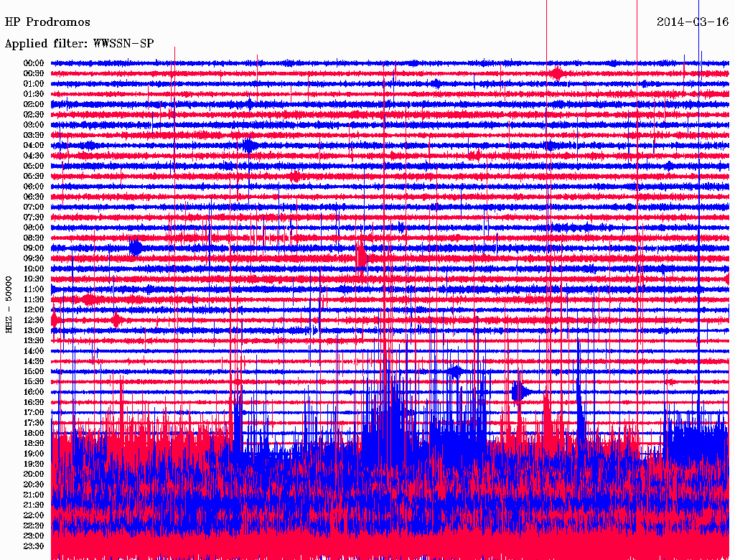The width and height of the screenshot is (735, 560).
Task: Select the 12:00 time row label
Action: click(34, 309)
